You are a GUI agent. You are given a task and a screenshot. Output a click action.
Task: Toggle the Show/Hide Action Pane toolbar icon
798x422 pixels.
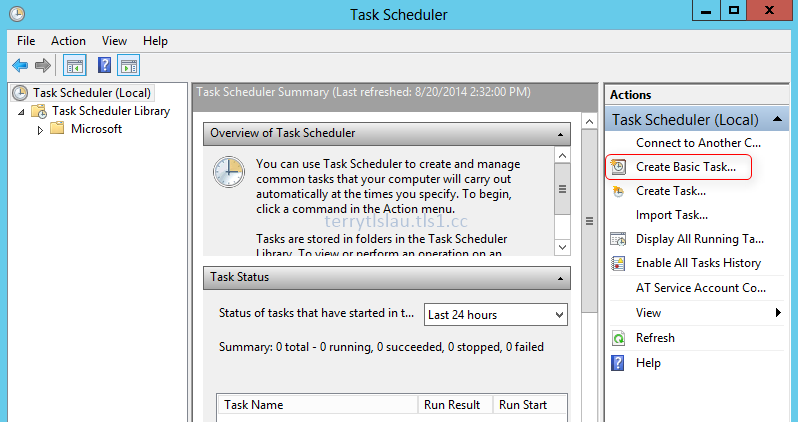pos(128,65)
